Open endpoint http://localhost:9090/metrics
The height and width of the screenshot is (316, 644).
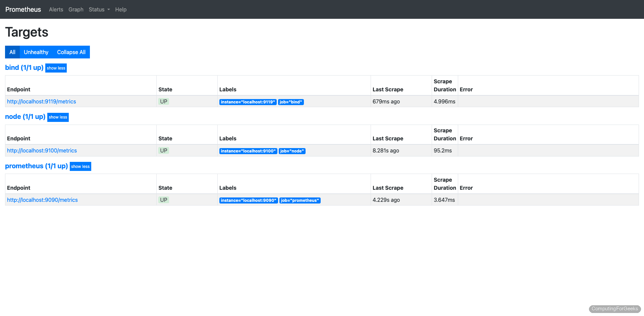[x=42, y=200]
